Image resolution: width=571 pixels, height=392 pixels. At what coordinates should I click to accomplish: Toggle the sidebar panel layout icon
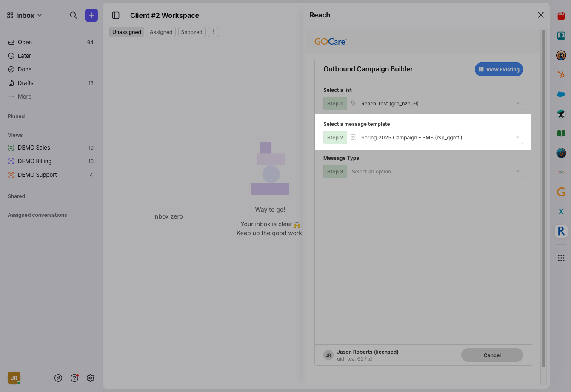tap(116, 15)
